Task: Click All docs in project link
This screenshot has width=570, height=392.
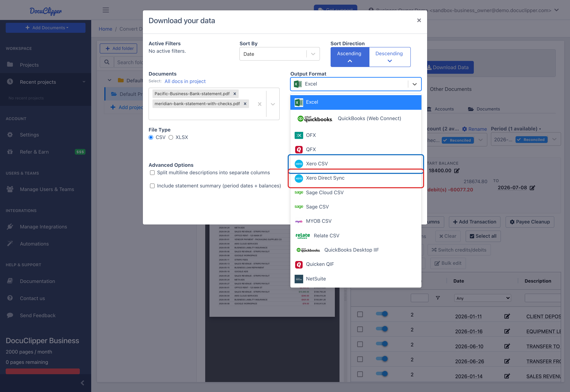Action: [185, 81]
